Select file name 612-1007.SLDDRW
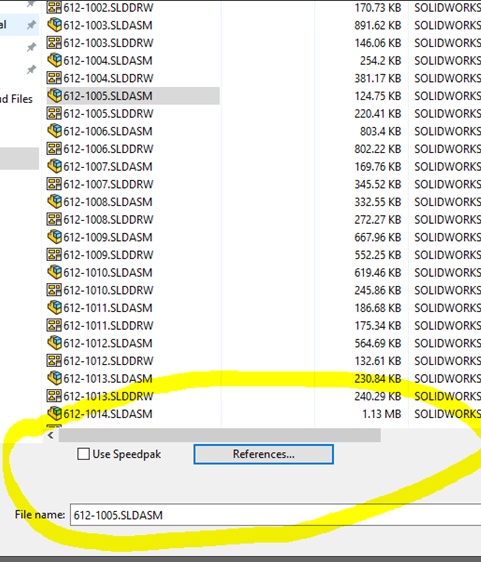 (x=108, y=184)
